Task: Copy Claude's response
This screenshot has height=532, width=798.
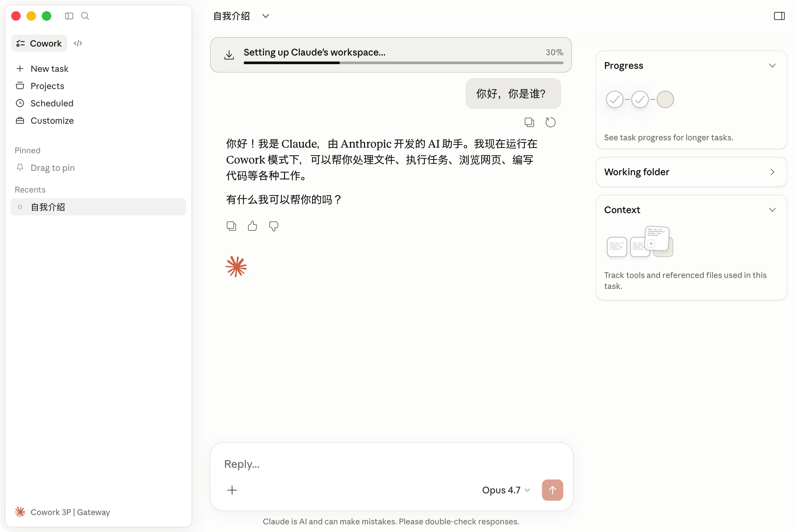Action: (x=231, y=226)
